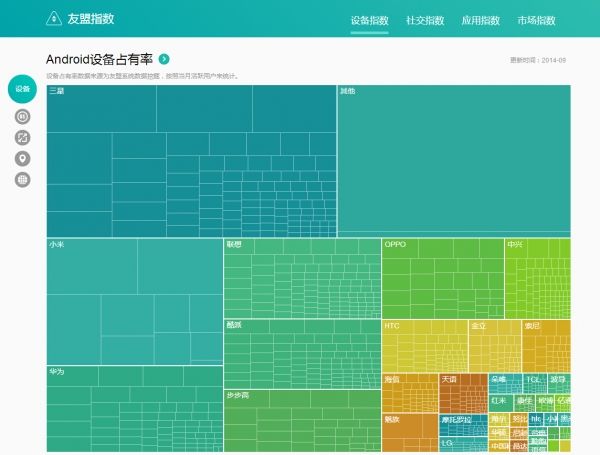
Task: Select the 步步高 treemap block
Action: coord(302,421)
